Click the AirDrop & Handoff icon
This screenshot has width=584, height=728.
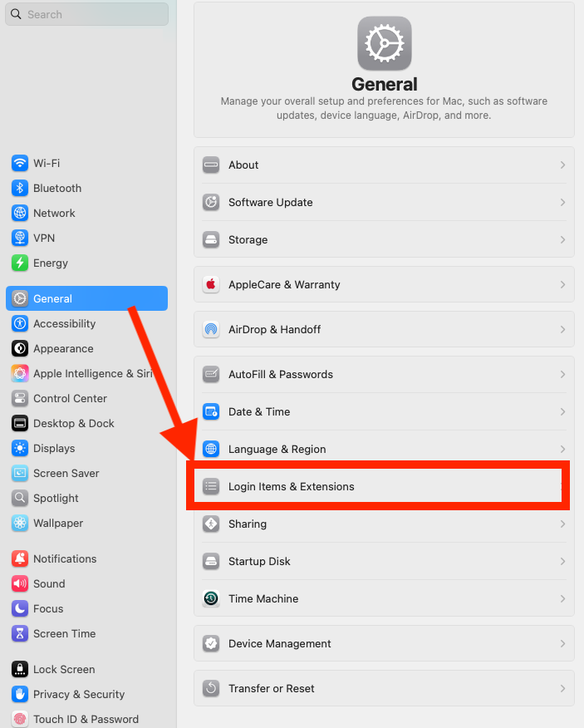click(211, 329)
